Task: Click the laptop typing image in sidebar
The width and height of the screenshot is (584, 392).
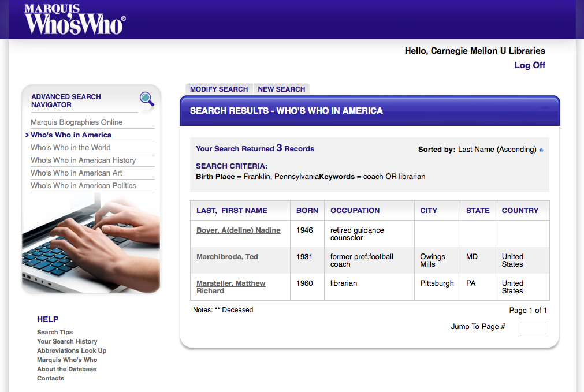Action: (x=91, y=242)
